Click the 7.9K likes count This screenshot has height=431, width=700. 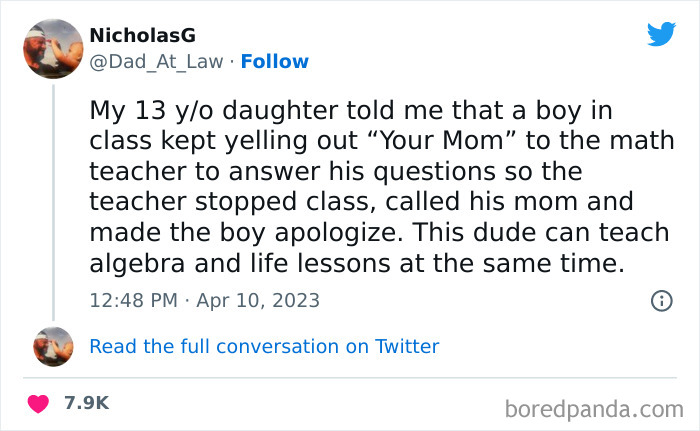coord(85,403)
